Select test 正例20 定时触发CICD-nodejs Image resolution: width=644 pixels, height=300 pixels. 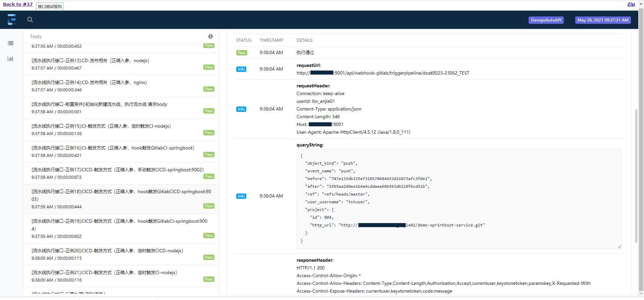click(x=121, y=254)
